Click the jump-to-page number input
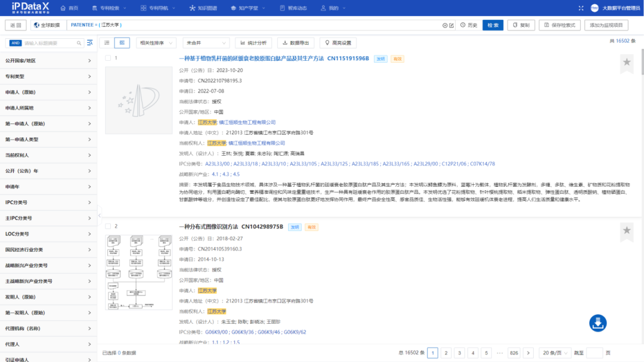Screen dimensions: 644x362 click(595, 353)
